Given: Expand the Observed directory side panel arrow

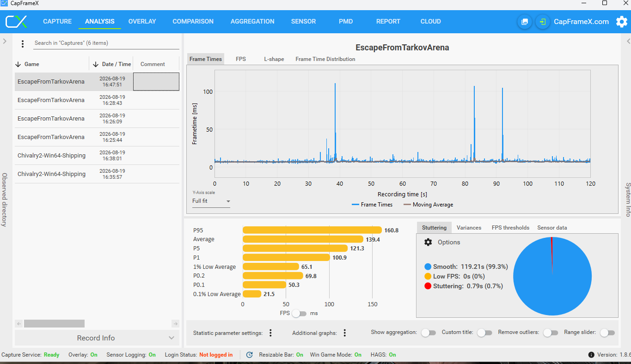Looking at the screenshot, I should point(5,41).
